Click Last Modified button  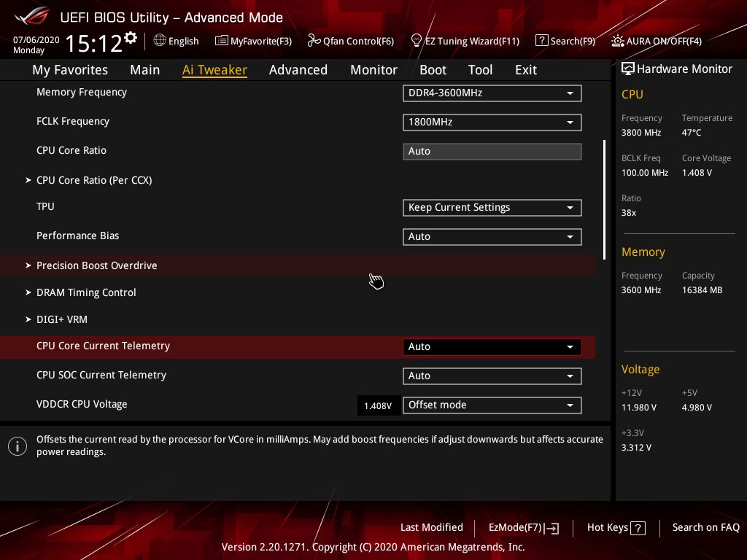pos(432,528)
